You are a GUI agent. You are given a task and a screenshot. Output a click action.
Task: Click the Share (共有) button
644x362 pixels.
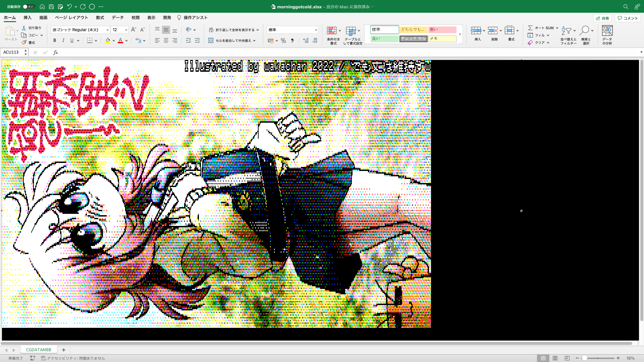click(x=602, y=18)
